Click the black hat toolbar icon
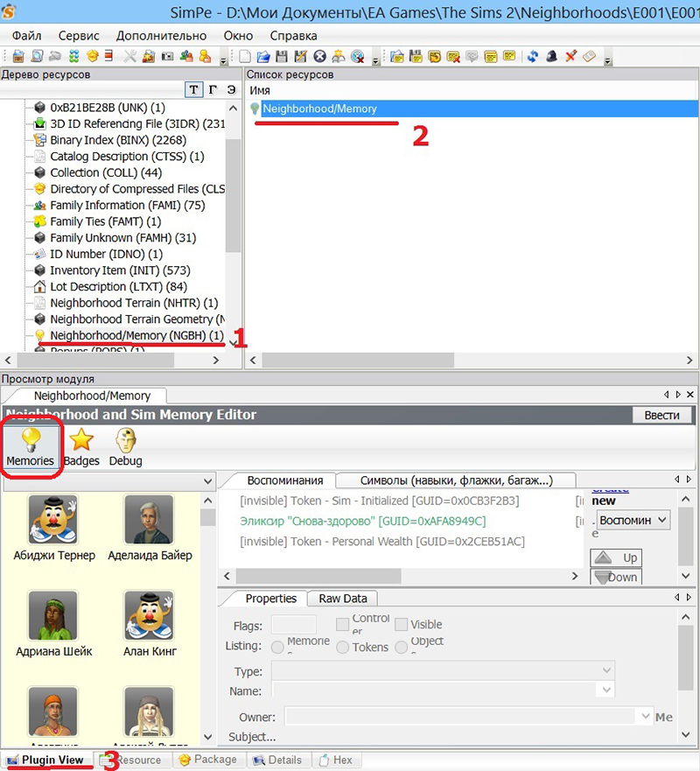The height and width of the screenshot is (771, 700). (551, 57)
